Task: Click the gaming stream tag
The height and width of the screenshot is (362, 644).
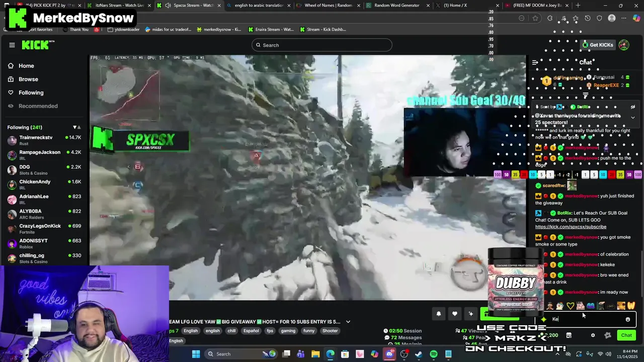Action: (x=288, y=331)
